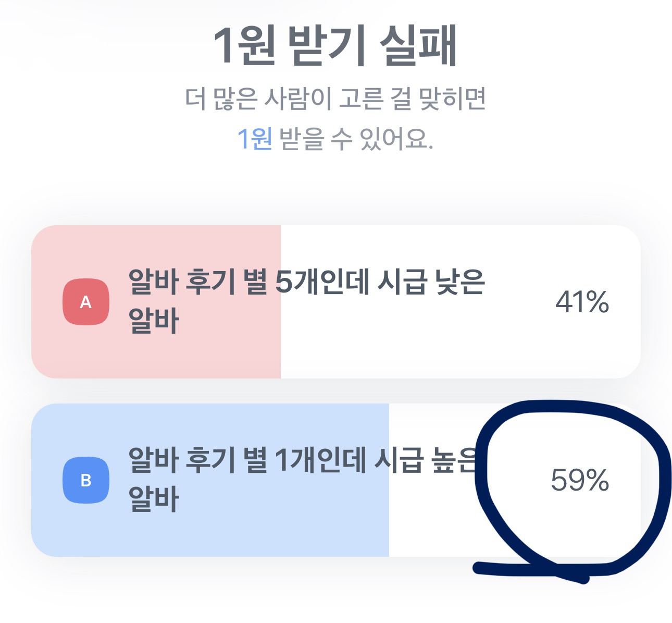Click the "더 많은 사람이 고른 걸 맞히면" subtitle
Viewport: 672px width, 623px height.
click(335, 99)
